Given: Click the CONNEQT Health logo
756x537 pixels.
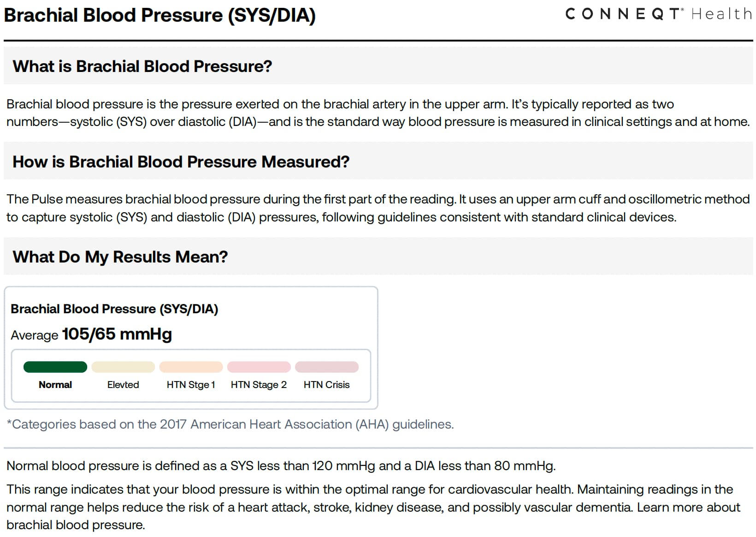Looking at the screenshot, I should coord(658,14).
